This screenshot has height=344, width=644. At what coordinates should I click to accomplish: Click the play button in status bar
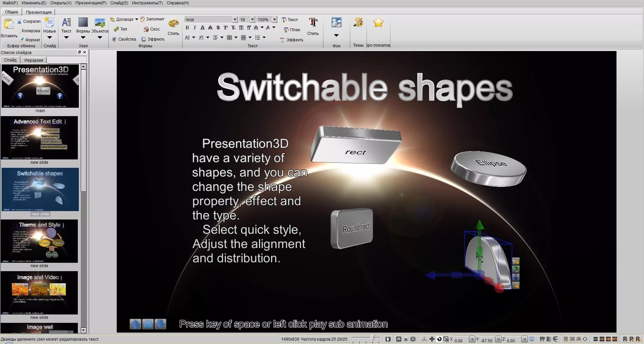pos(406,339)
